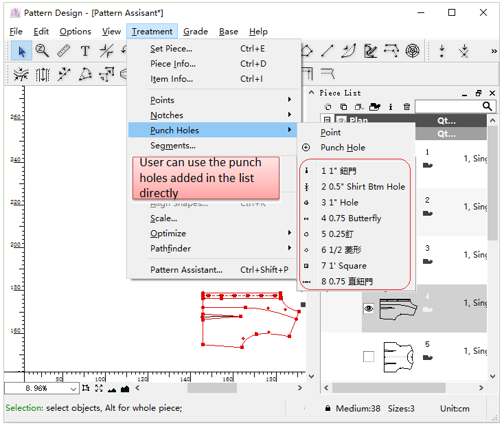This screenshot has width=504, height=428.
Task: Activate the zoom magnifier tool
Action: pyautogui.click(x=42, y=51)
